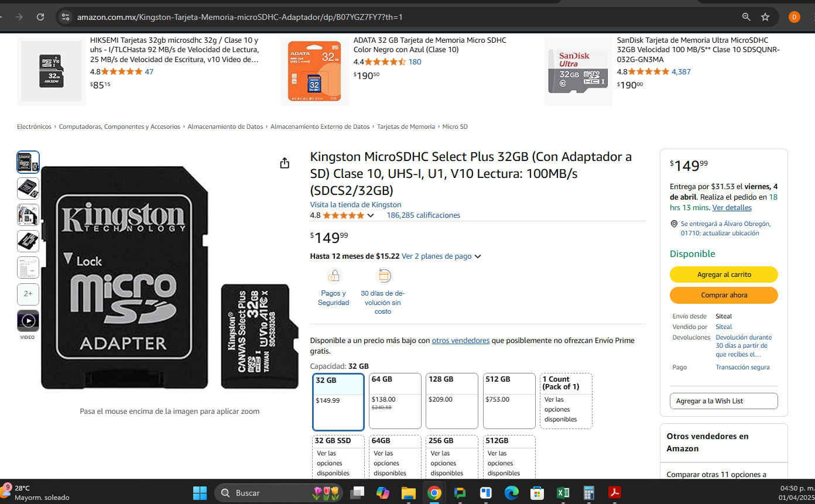Click the share icon above product image
Viewport: 815px width, 504px height.
[285, 163]
